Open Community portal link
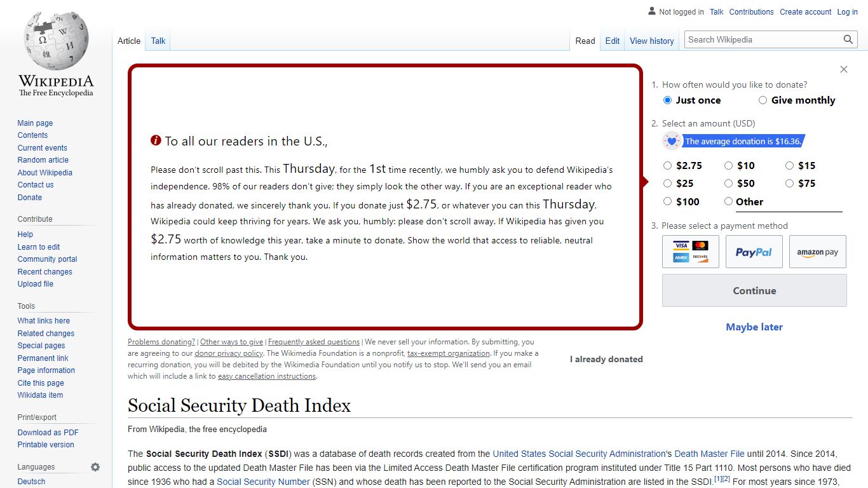The height and width of the screenshot is (488, 868). click(48, 259)
